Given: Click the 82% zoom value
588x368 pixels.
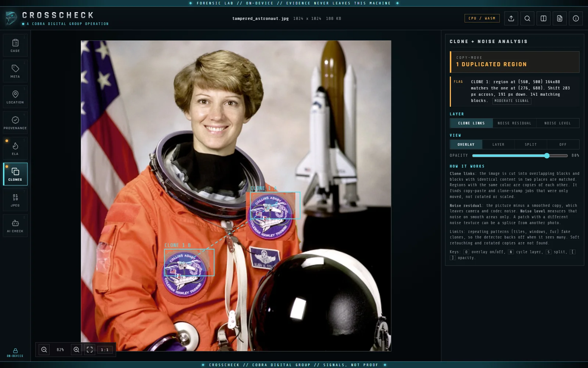Looking at the screenshot, I should pyautogui.click(x=60, y=350).
